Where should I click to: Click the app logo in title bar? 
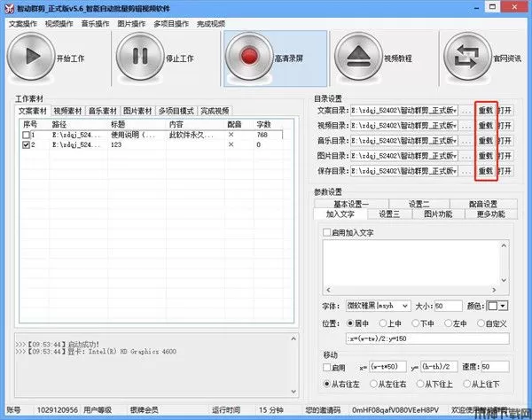(x=9, y=7)
